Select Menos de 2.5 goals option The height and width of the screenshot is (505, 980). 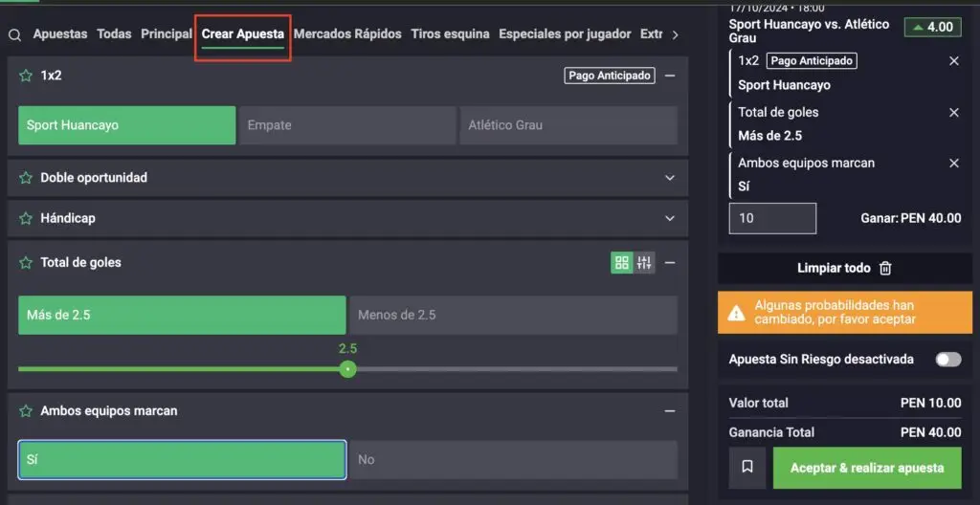(513, 315)
